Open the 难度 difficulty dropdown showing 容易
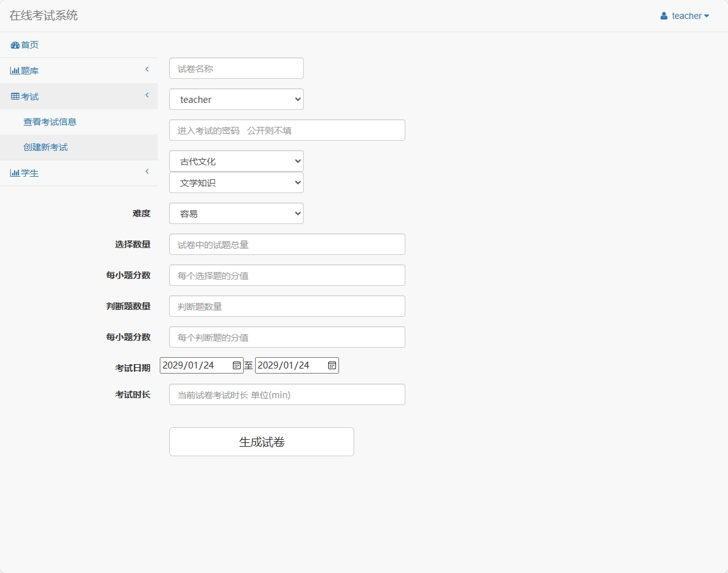Viewport: 728px width, 573px height. pyautogui.click(x=236, y=213)
